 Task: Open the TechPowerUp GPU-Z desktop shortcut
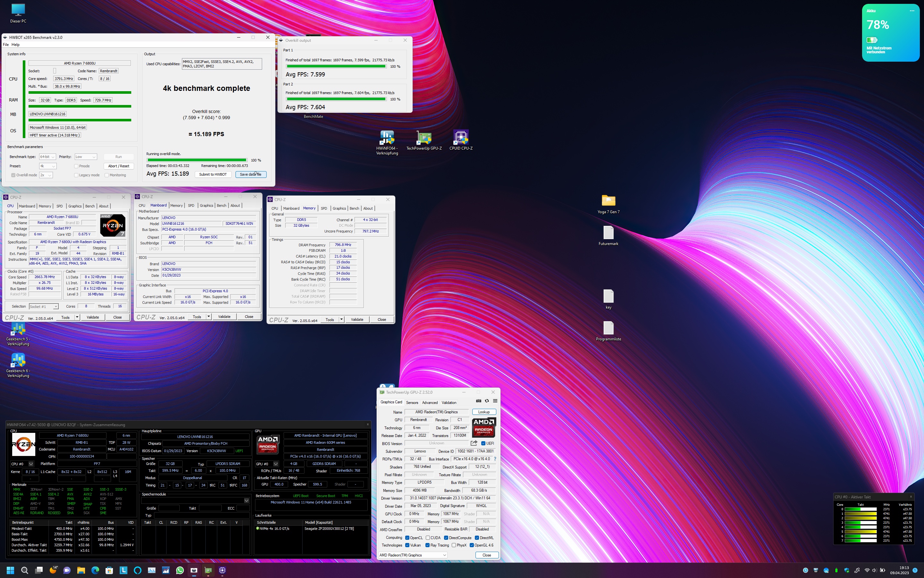tap(424, 140)
